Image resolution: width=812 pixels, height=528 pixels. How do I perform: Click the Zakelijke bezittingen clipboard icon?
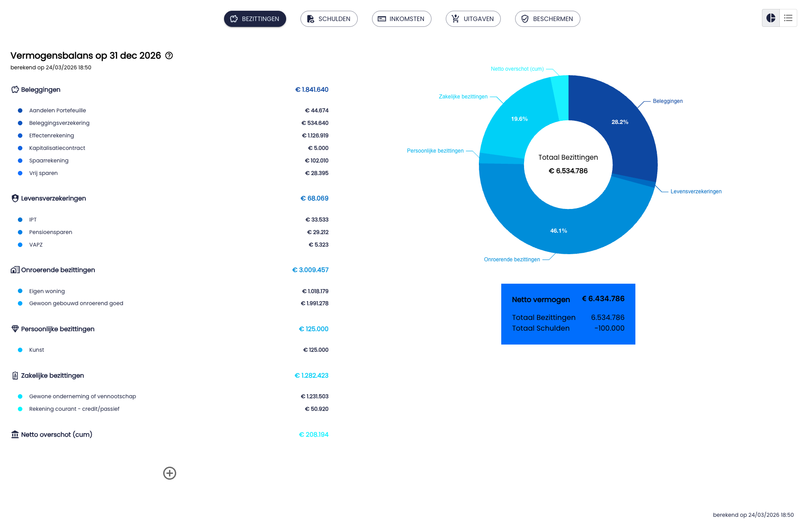15,375
